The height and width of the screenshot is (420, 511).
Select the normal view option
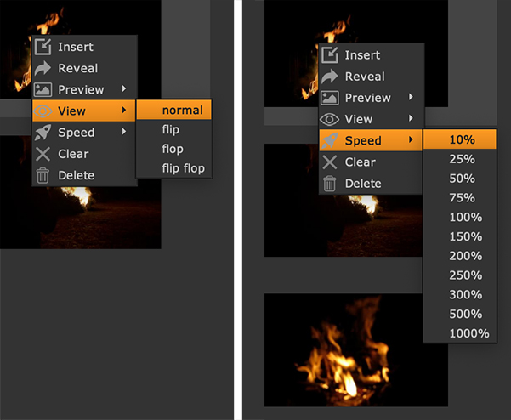pyautogui.click(x=182, y=111)
